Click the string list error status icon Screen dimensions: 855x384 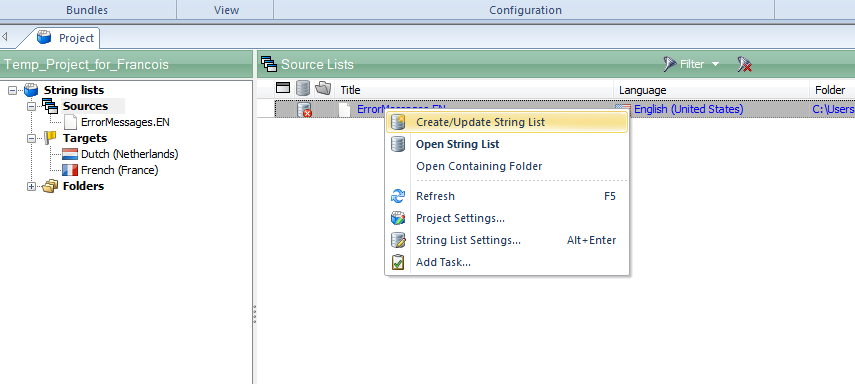tap(305, 110)
